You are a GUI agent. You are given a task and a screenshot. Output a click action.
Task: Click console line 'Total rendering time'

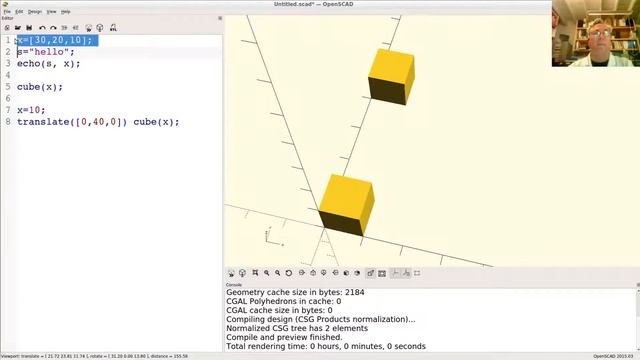(x=326, y=346)
